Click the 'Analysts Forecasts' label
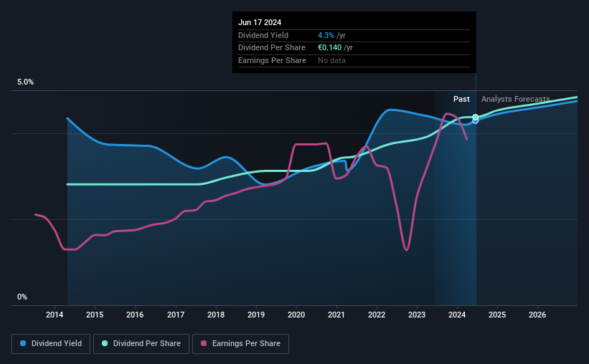The height and width of the screenshot is (364, 589). 515,99
